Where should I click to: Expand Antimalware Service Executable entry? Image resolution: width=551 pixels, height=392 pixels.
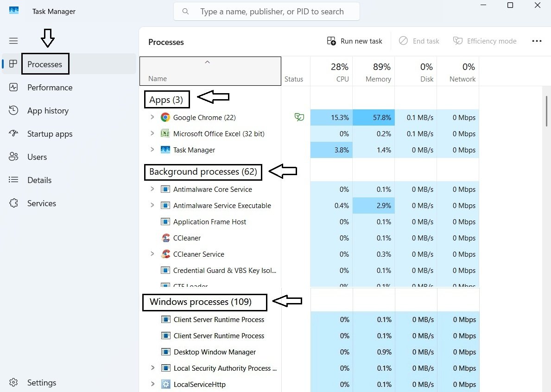(152, 205)
